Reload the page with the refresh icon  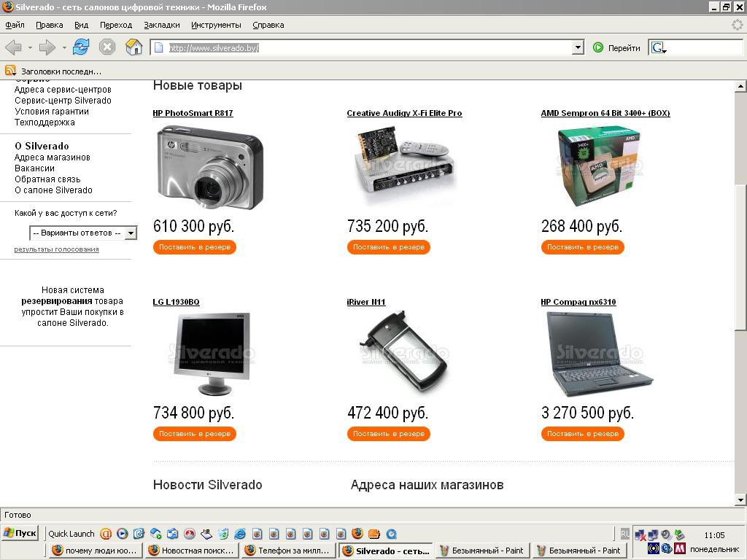click(81, 47)
